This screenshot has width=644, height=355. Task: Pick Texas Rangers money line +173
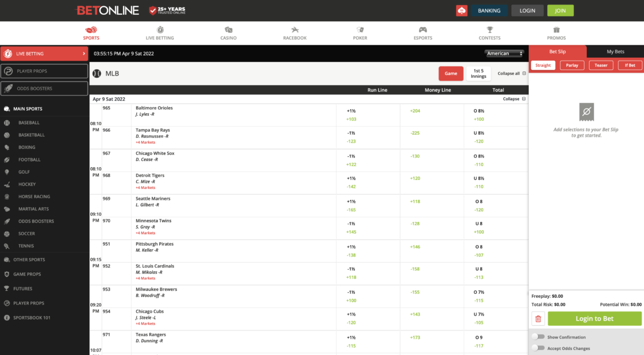tap(415, 337)
